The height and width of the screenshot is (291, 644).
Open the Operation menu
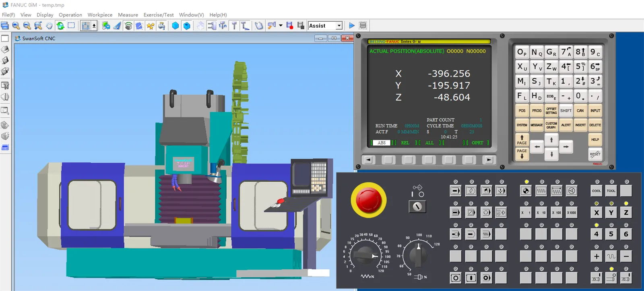pos(70,15)
